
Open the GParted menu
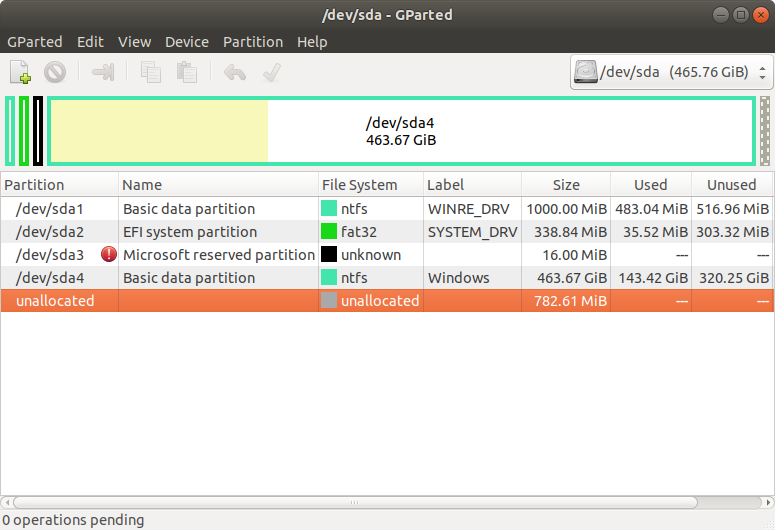(35, 42)
